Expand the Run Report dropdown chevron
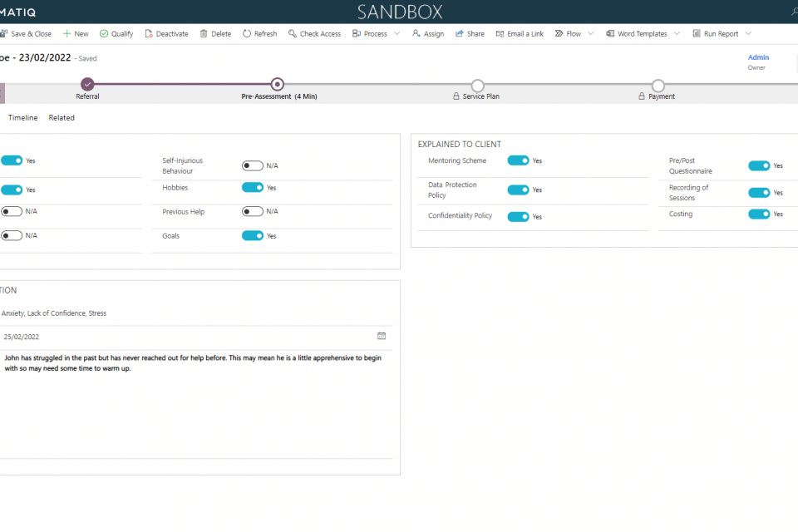 click(748, 34)
